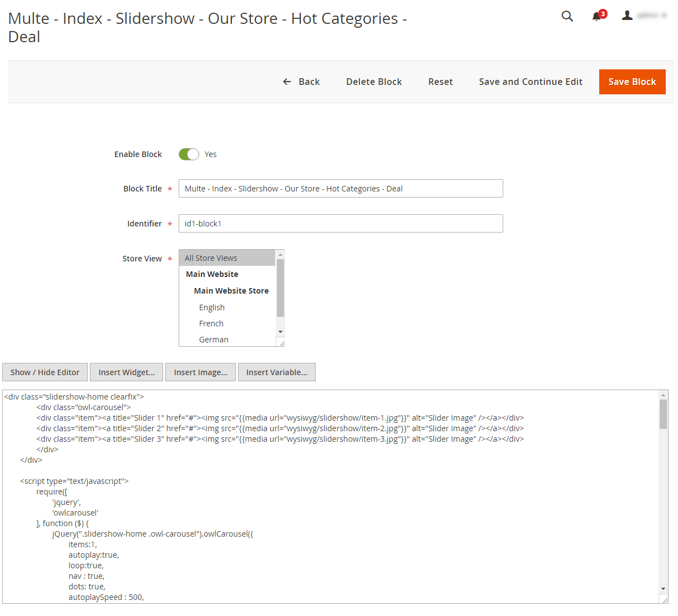Click Show / Hide Editor button
Image resolution: width=678 pixels, height=616 pixels.
coord(45,372)
